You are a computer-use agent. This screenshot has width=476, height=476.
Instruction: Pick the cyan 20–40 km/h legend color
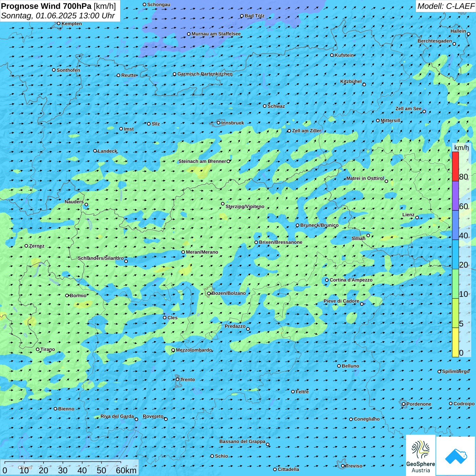[x=455, y=255]
